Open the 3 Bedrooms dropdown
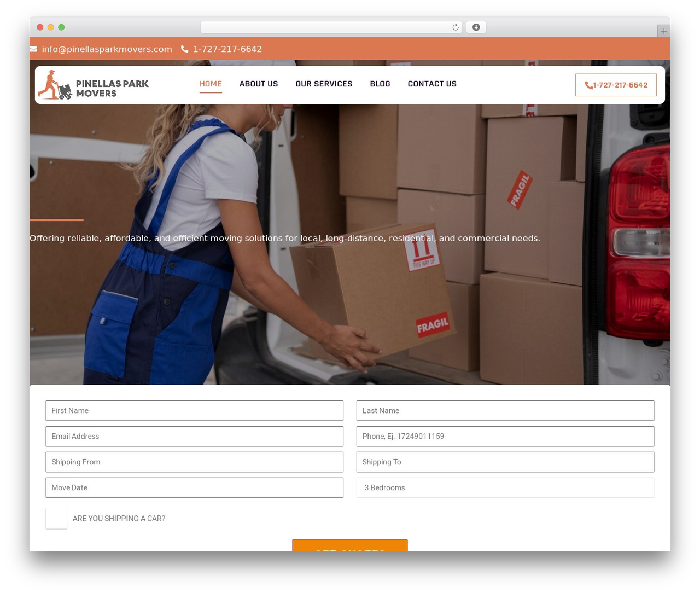 coord(505,488)
